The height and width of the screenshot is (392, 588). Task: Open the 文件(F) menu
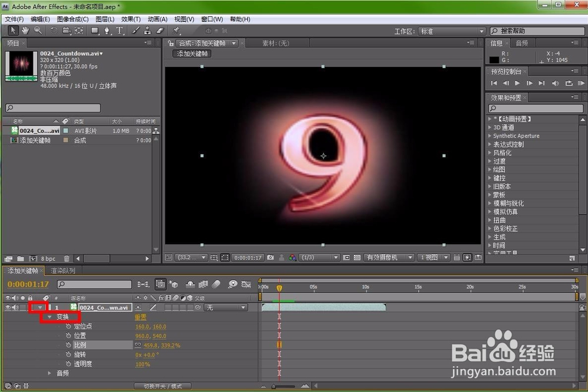tap(14, 19)
